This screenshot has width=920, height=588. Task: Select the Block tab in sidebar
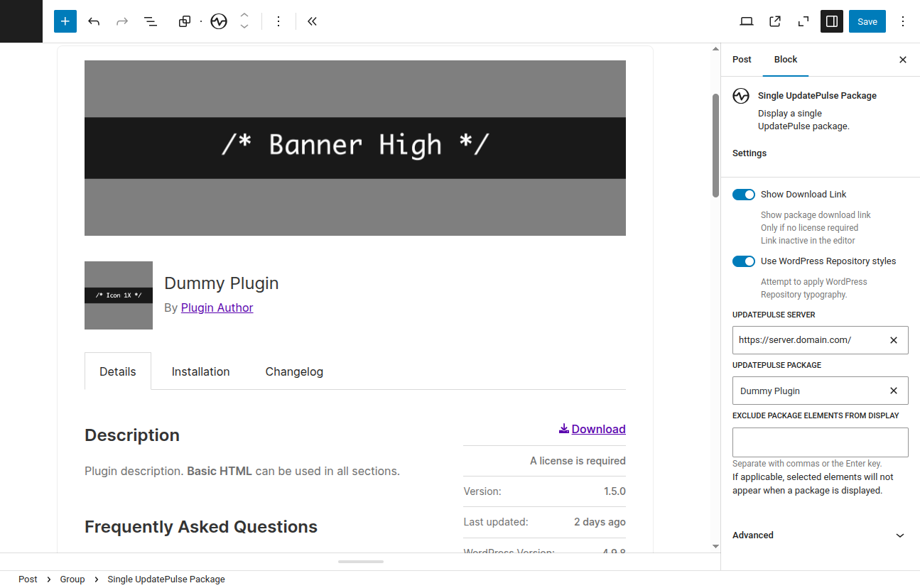pyautogui.click(x=786, y=60)
